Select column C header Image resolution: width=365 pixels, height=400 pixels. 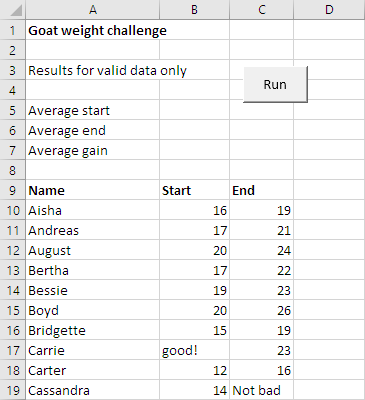pyautogui.click(x=262, y=10)
